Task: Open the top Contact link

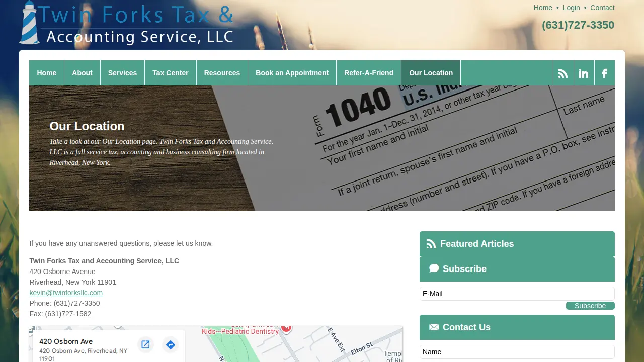Action: point(602,8)
